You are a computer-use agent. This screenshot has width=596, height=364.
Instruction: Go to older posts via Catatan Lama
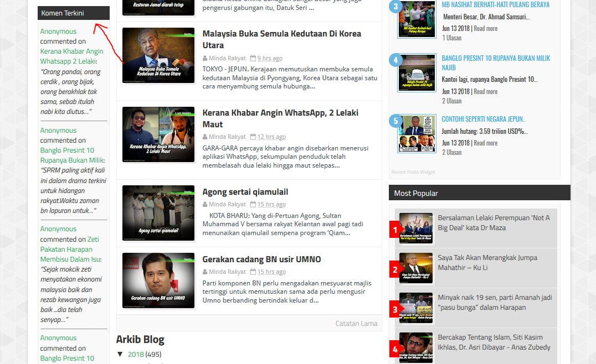click(356, 324)
